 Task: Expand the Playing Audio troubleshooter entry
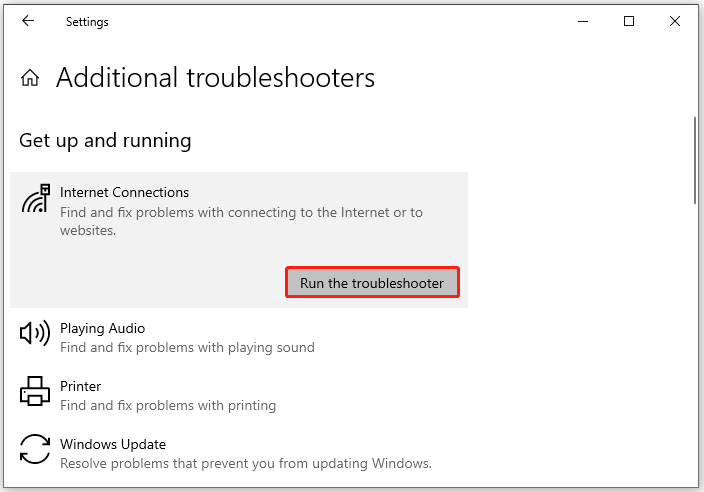click(x=239, y=337)
